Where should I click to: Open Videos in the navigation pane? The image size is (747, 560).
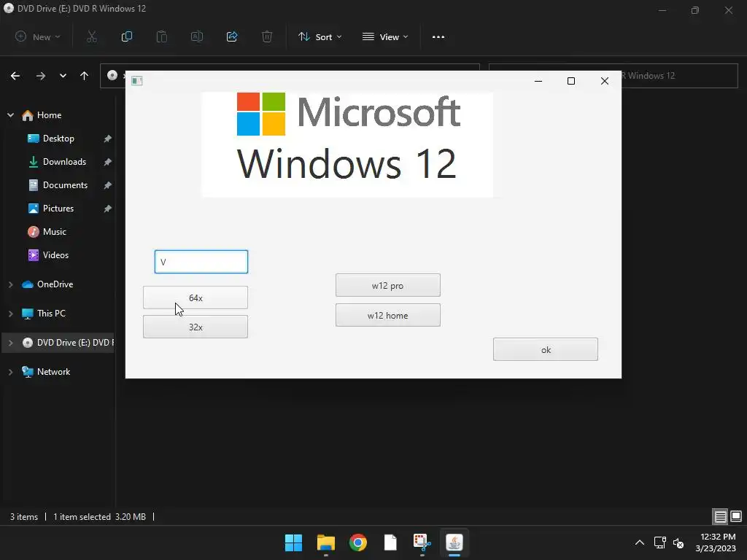coord(55,255)
